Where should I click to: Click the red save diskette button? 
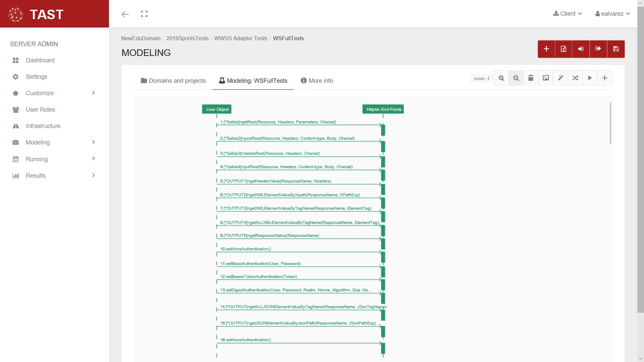[616, 49]
